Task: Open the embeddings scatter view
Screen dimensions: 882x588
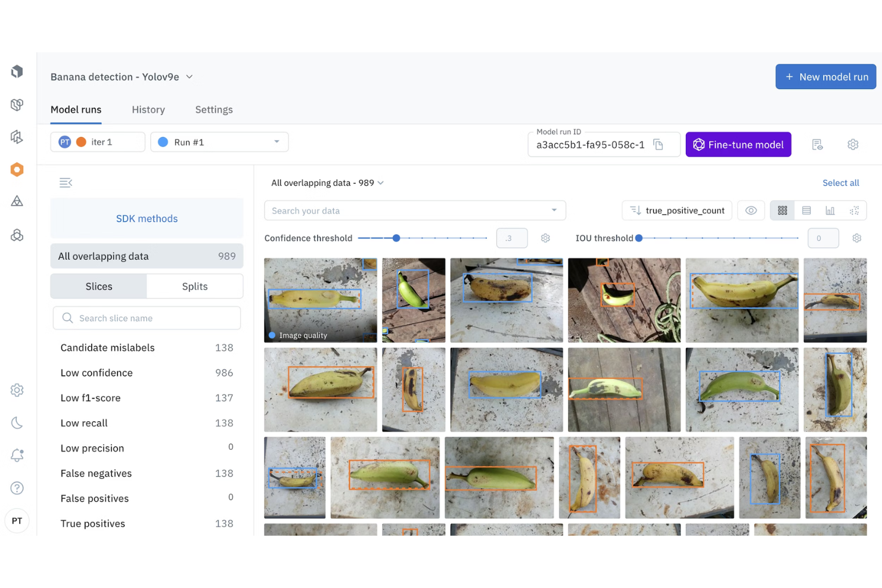Action: (855, 210)
